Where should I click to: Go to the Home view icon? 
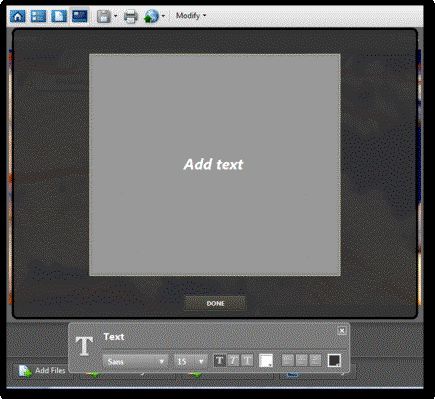coord(18,16)
